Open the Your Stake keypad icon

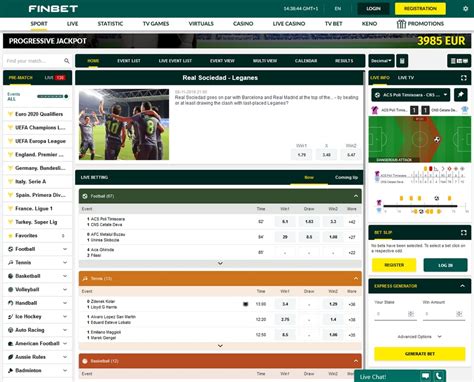pyautogui.click(x=411, y=314)
